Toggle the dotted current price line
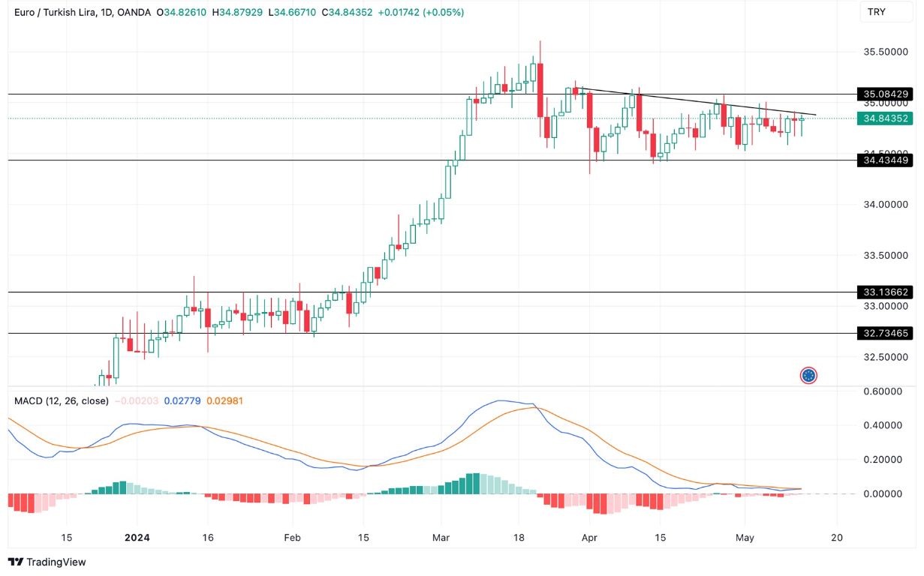 coord(450,118)
